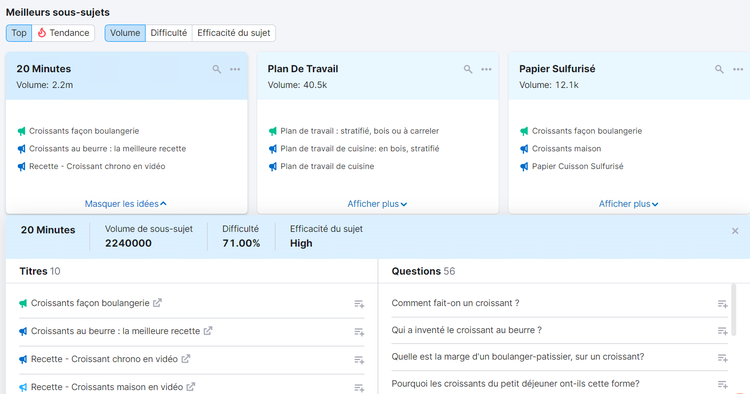This screenshot has width=750, height=394.
Task: Select the 20 Minutes card header
Action: pos(127,76)
